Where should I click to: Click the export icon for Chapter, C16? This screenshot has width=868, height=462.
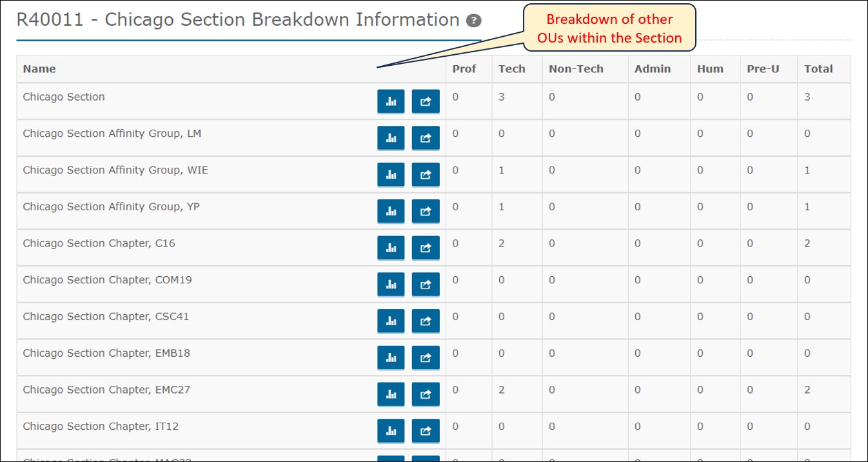tap(426, 248)
